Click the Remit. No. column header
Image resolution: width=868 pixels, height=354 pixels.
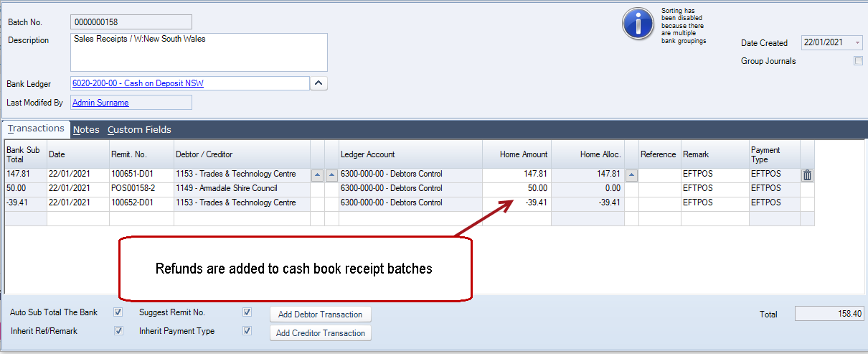[141, 154]
